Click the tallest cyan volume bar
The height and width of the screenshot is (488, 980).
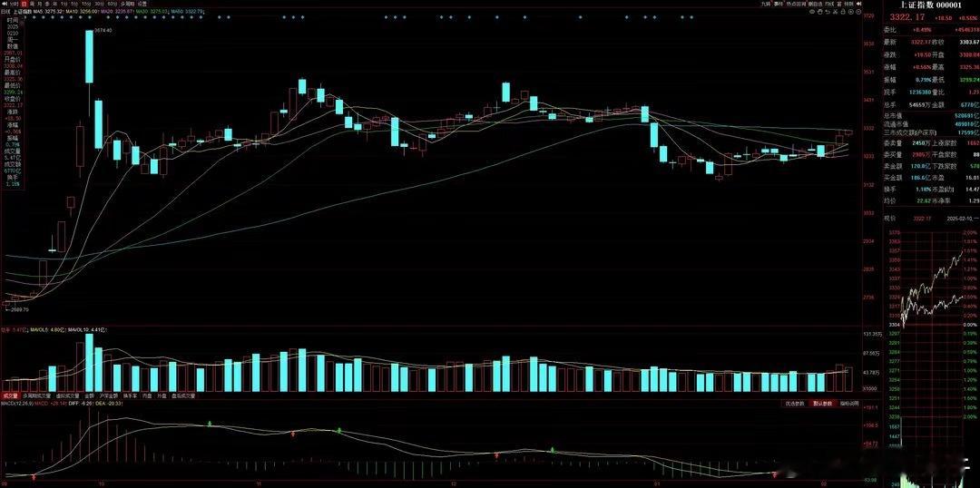point(89,362)
